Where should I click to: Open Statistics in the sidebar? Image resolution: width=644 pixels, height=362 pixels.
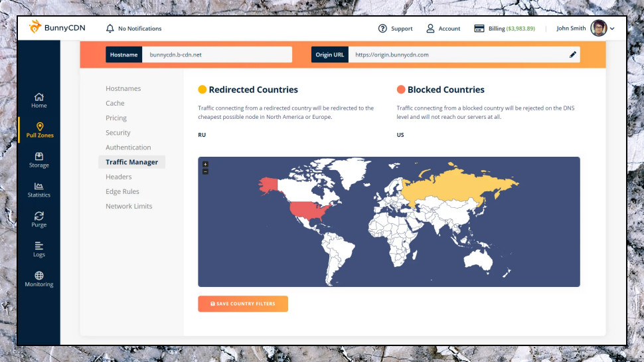[39, 190]
